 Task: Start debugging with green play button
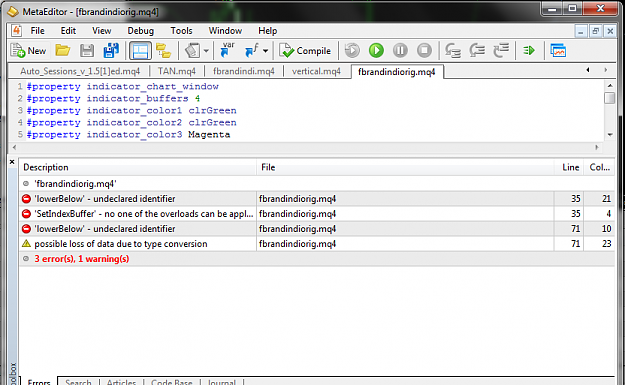(376, 51)
